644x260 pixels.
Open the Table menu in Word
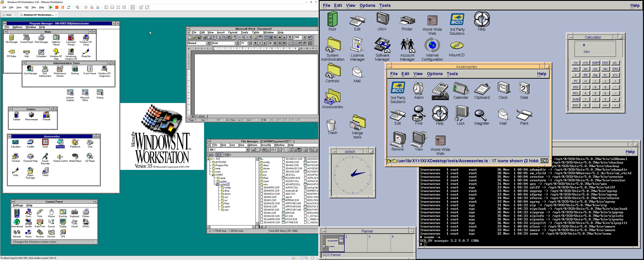pyautogui.click(x=256, y=32)
